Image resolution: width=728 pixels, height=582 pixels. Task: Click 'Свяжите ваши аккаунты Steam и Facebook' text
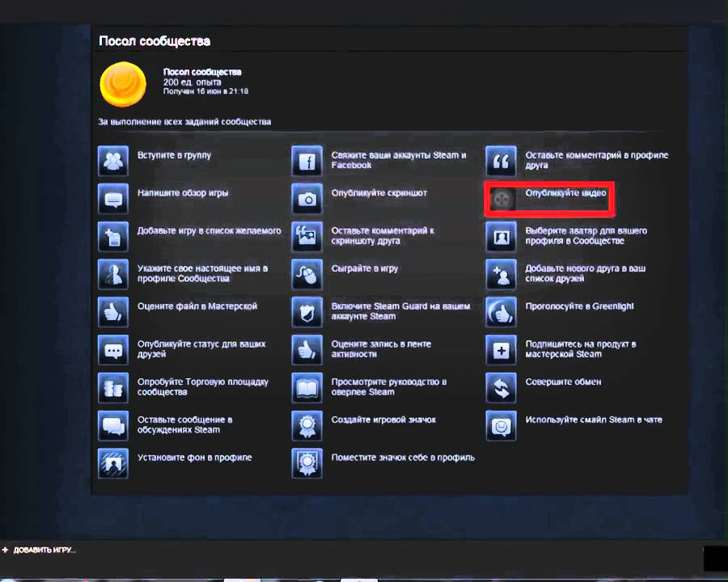point(399,160)
